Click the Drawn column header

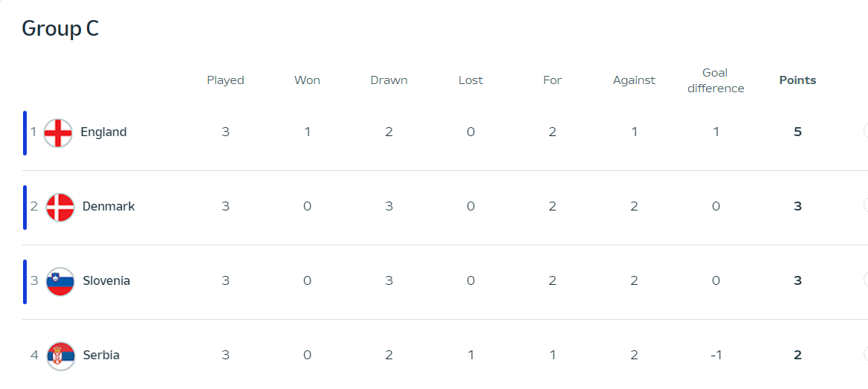coord(389,80)
